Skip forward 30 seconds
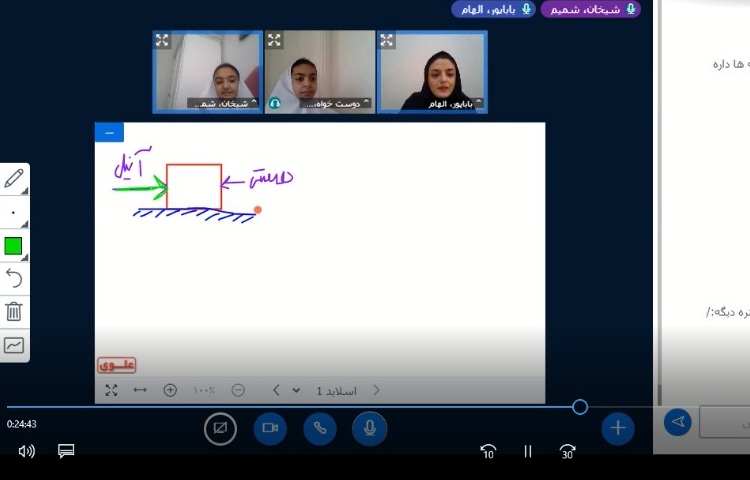This screenshot has height=480, width=750. pos(567,451)
